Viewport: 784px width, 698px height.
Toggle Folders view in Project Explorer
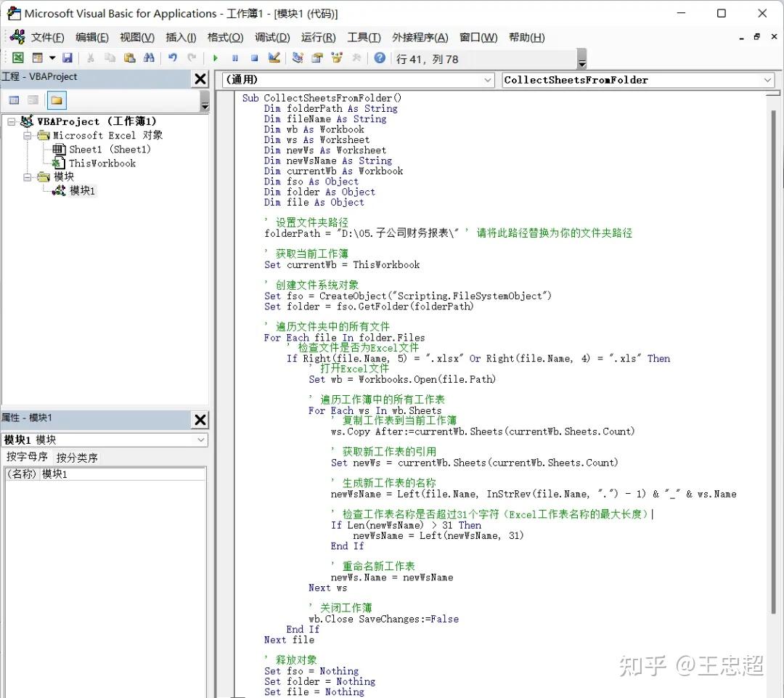coord(57,100)
